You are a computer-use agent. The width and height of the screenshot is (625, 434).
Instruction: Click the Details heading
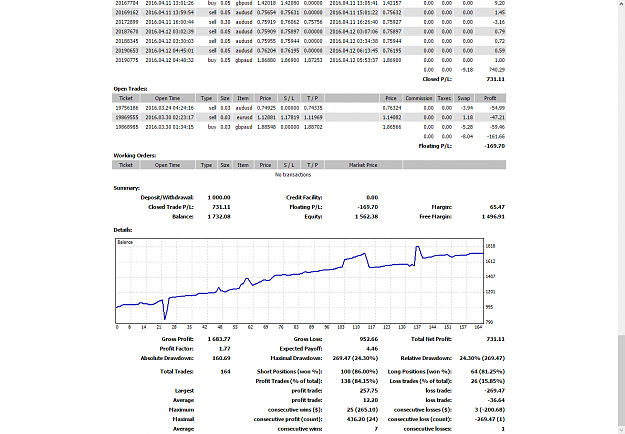[123, 230]
